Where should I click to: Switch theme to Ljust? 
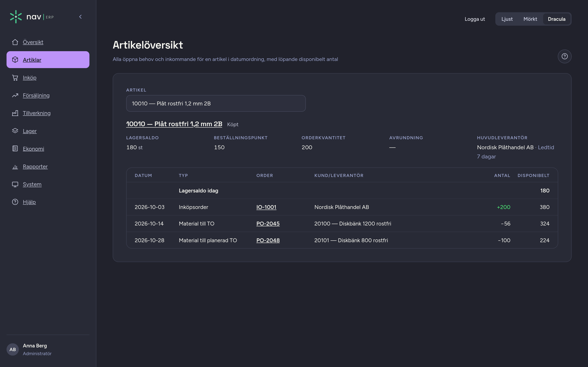507,19
